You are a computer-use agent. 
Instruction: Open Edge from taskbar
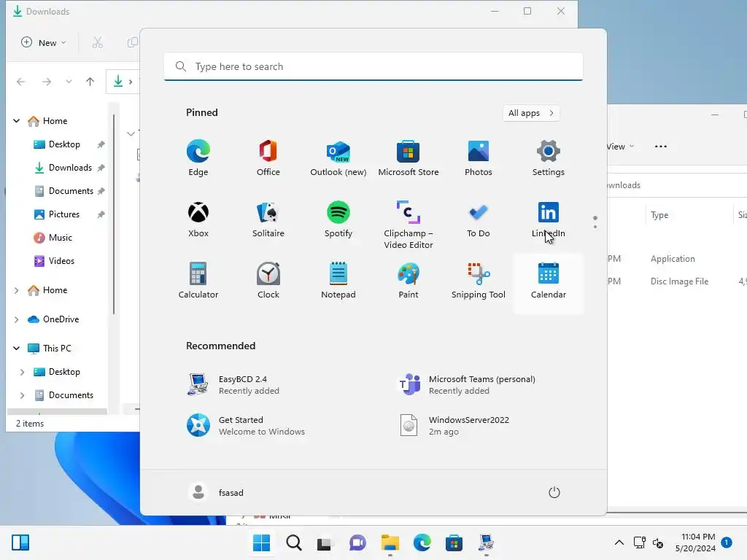(422, 542)
